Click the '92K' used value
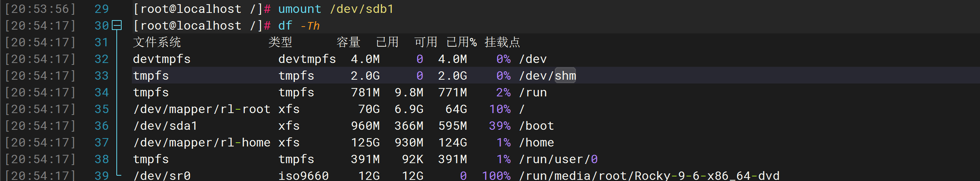 pos(413,159)
